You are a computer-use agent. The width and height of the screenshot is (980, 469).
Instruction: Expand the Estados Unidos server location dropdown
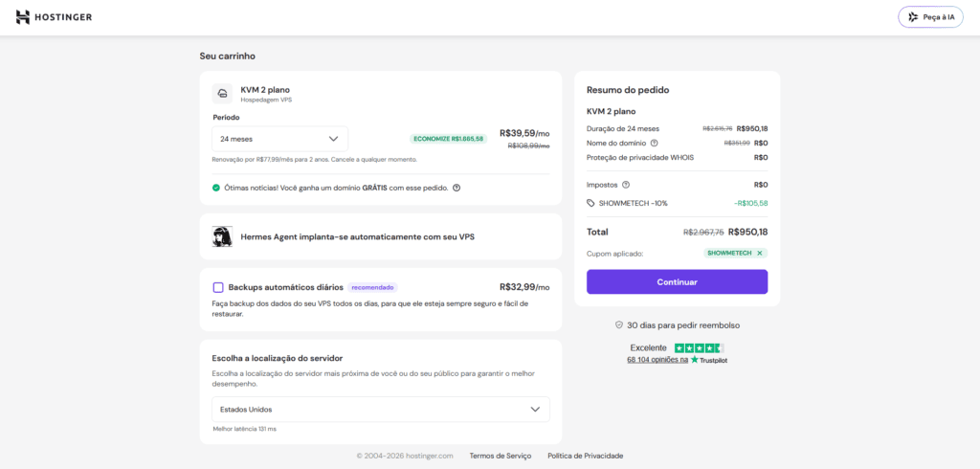pos(381,410)
